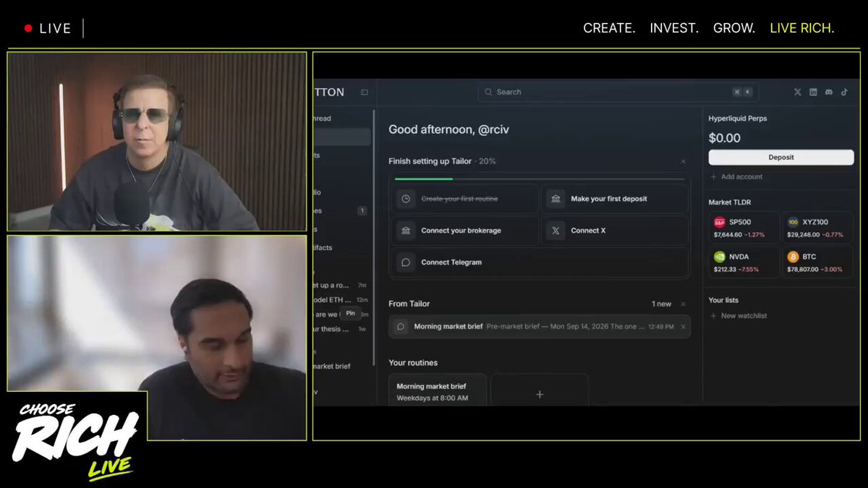The width and height of the screenshot is (868, 488).
Task: Click the S&P logo on the SP500 card
Action: click(720, 223)
